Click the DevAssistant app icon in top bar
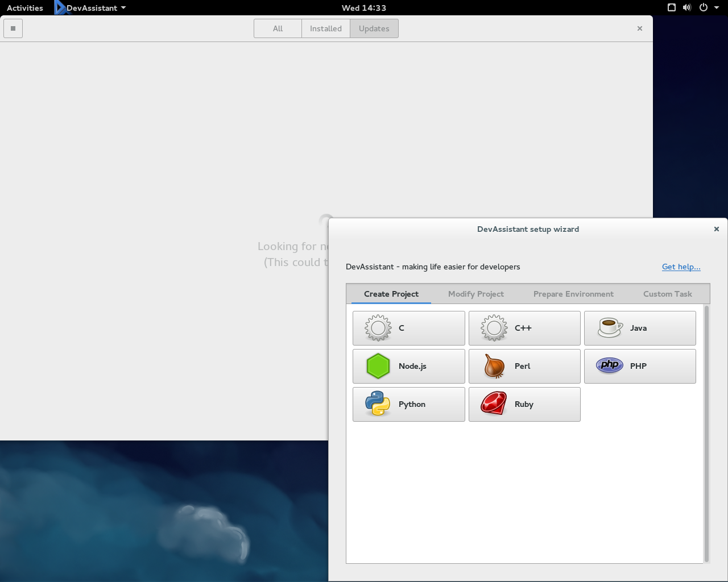 tap(60, 7)
